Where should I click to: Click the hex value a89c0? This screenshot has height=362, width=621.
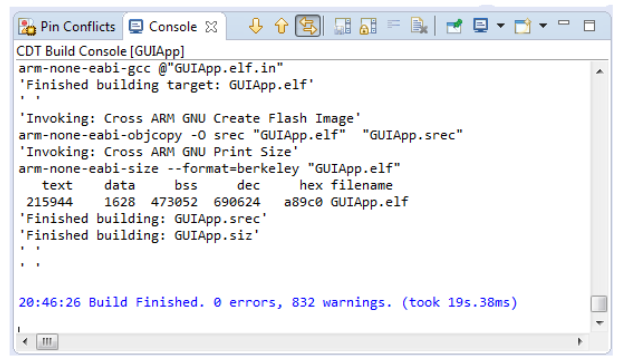click(x=303, y=202)
